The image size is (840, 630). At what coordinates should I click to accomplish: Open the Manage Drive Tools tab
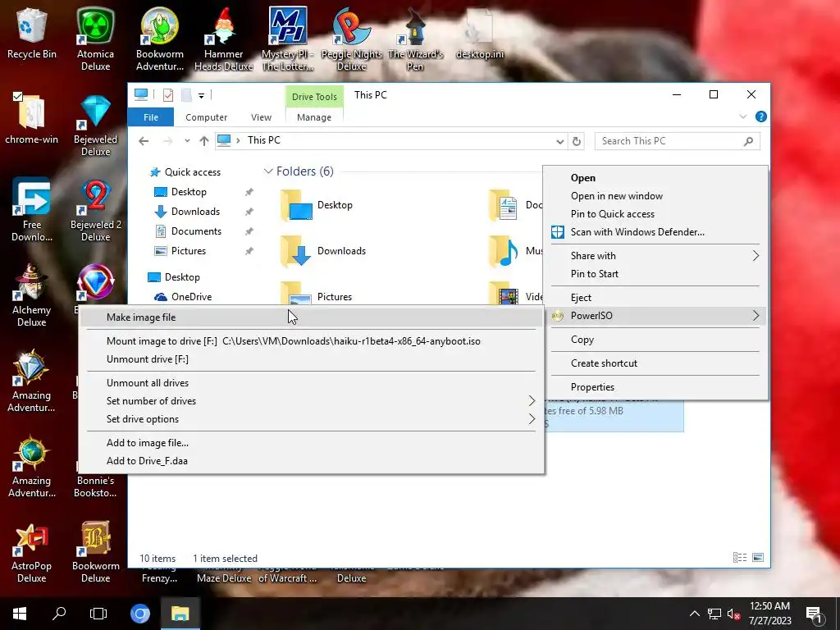[314, 117]
